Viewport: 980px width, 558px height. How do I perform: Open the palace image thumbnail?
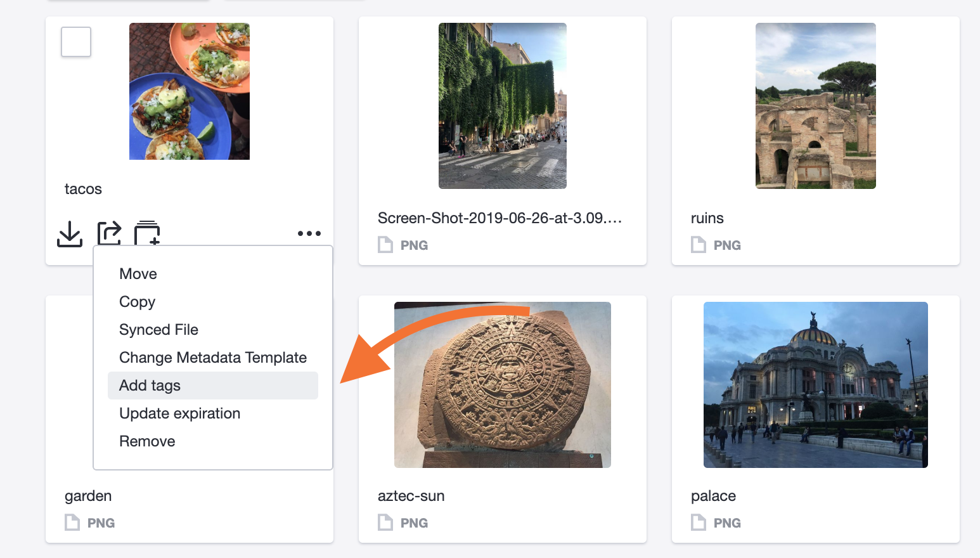point(815,385)
